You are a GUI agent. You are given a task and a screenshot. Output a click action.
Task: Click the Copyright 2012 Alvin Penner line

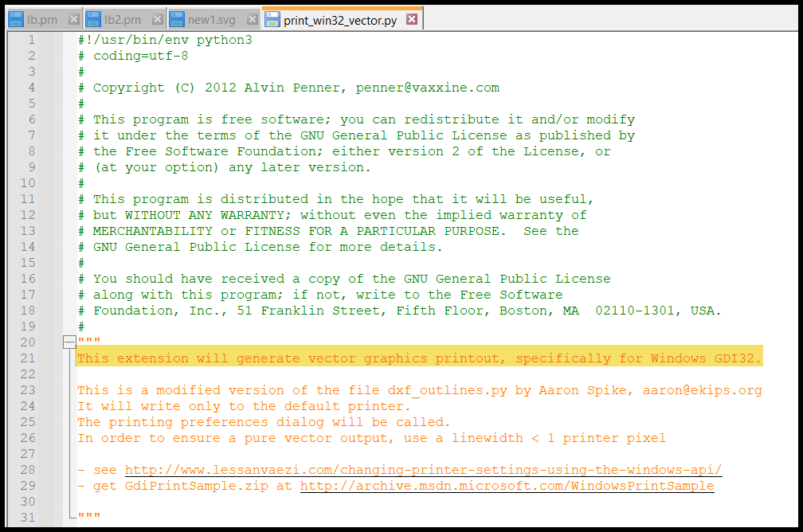(296, 88)
